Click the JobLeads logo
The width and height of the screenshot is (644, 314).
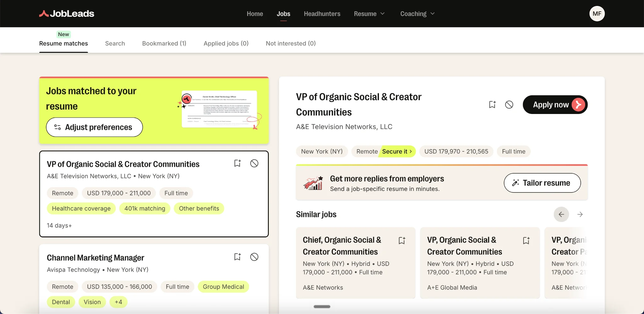point(67,14)
